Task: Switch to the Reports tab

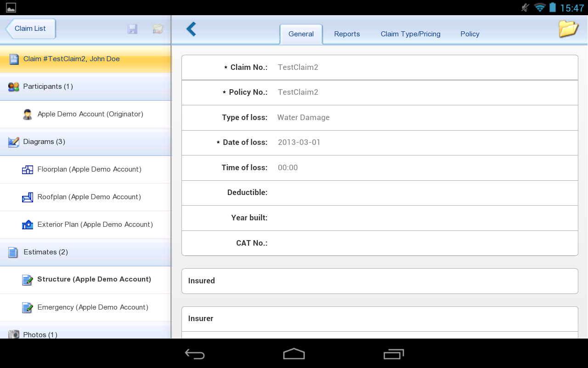Action: point(347,34)
